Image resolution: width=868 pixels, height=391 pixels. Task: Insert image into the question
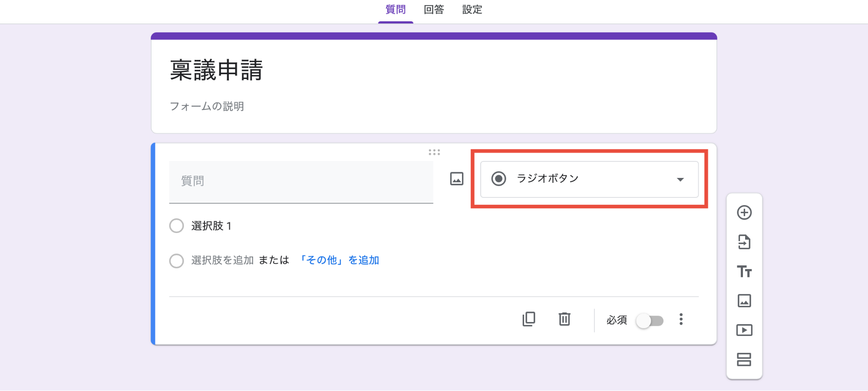tap(457, 179)
